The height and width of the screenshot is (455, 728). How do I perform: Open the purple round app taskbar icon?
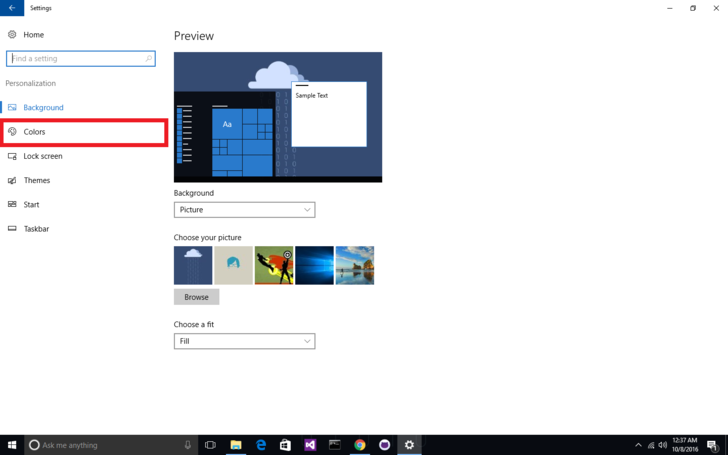pos(384,445)
